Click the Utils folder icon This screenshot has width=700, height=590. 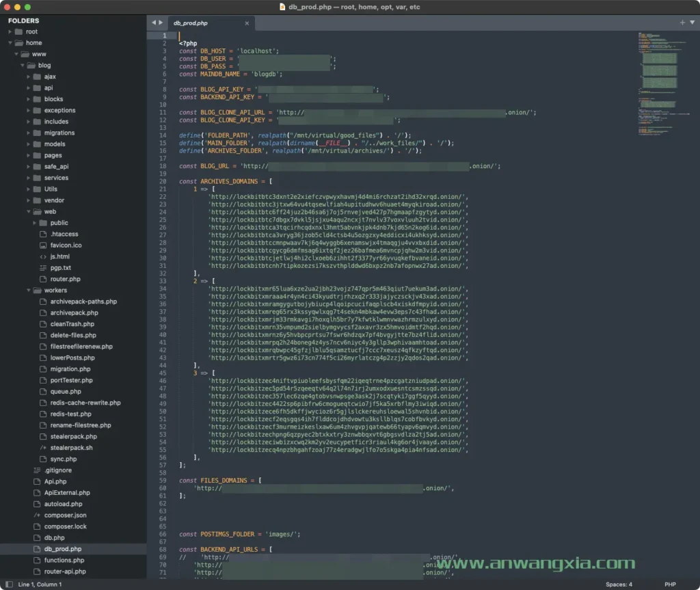pyautogui.click(x=37, y=189)
